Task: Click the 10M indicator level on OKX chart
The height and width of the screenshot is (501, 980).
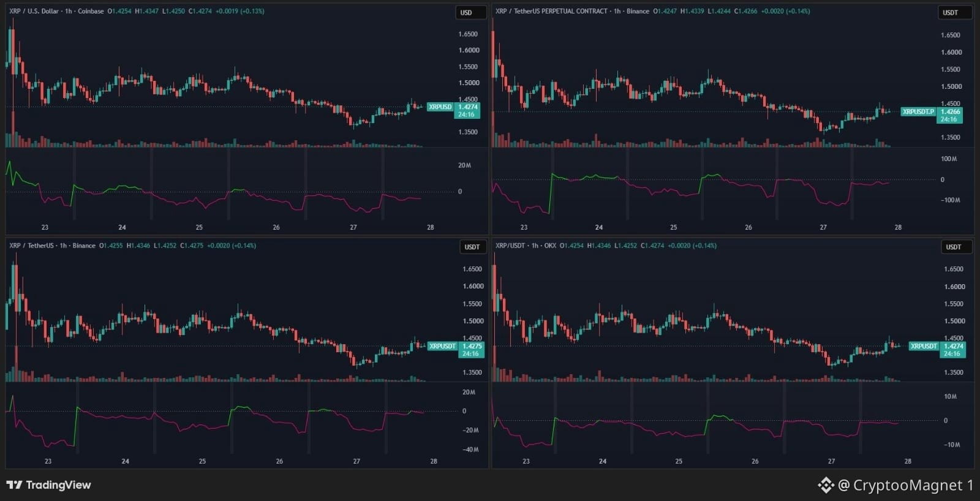Action: point(950,396)
